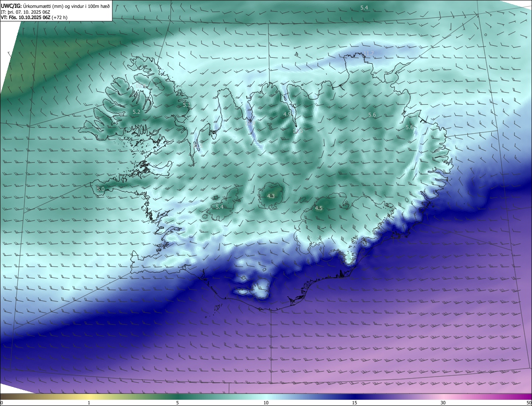Click the color scale tick label 10
The width and height of the screenshot is (532, 406).
coord(266,403)
